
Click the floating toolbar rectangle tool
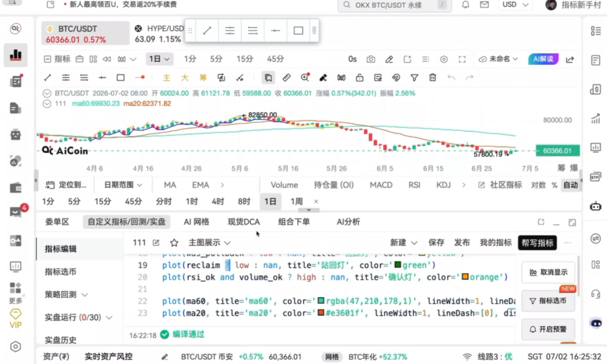(298, 31)
